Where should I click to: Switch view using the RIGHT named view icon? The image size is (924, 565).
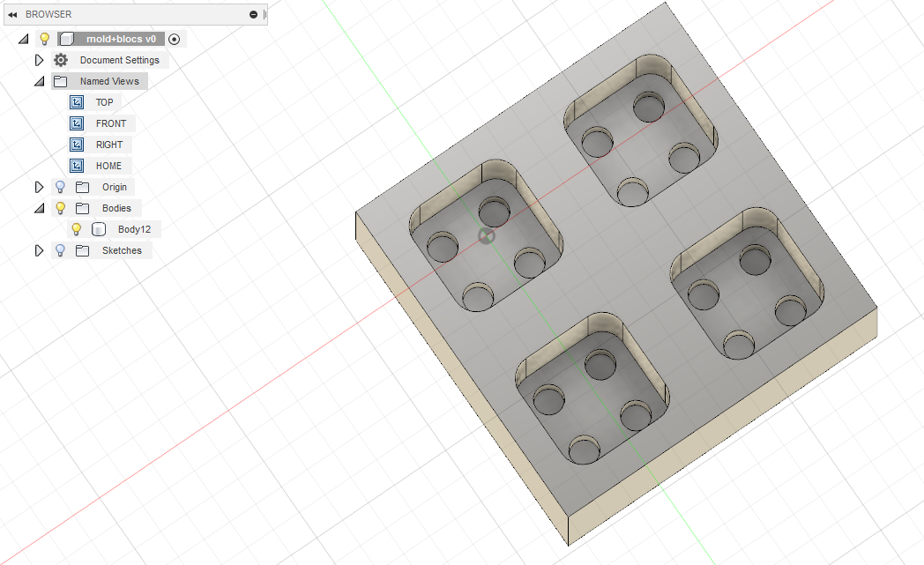(x=77, y=145)
